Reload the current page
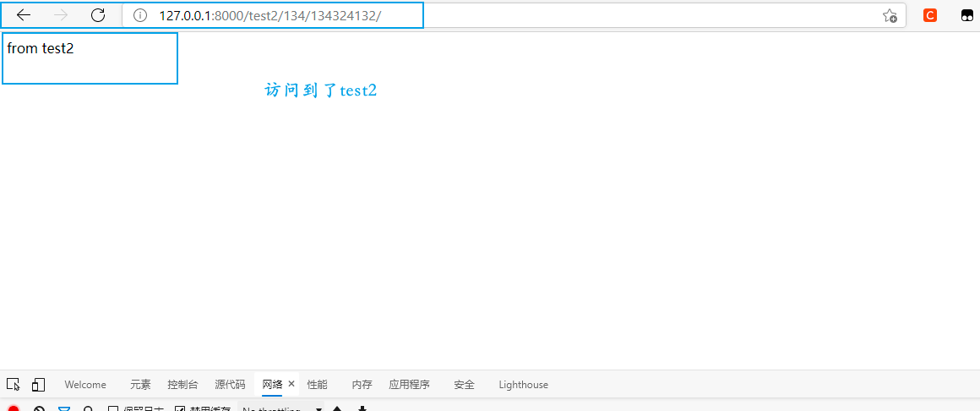980x411 pixels. (97, 15)
